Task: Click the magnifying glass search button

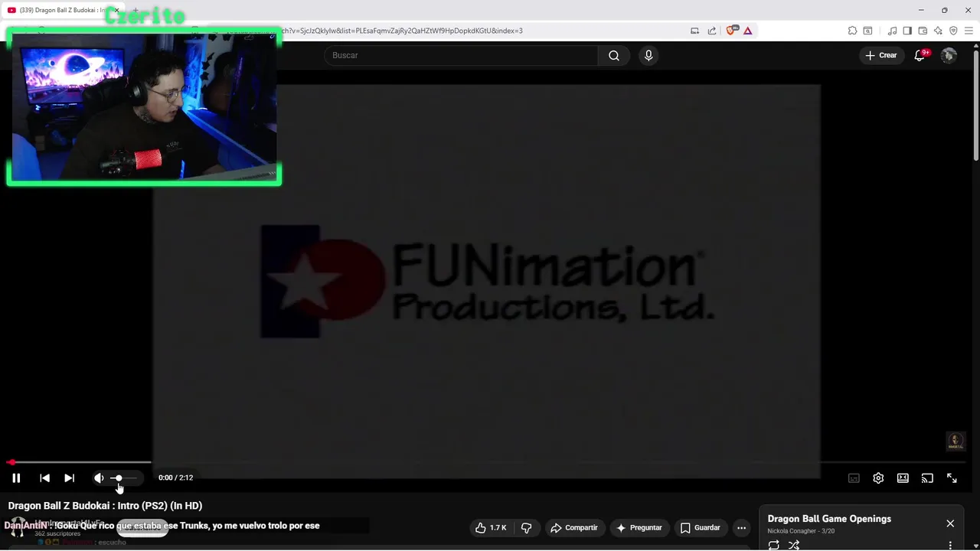Action: 614,55
